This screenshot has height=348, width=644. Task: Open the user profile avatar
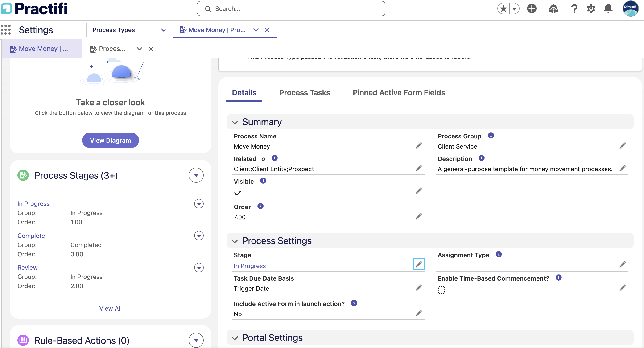coord(630,9)
